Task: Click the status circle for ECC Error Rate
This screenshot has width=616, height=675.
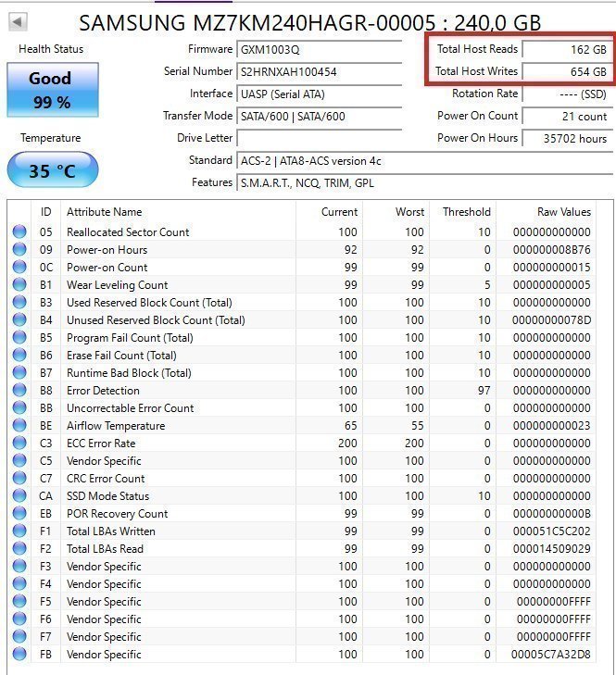Action: (x=19, y=444)
